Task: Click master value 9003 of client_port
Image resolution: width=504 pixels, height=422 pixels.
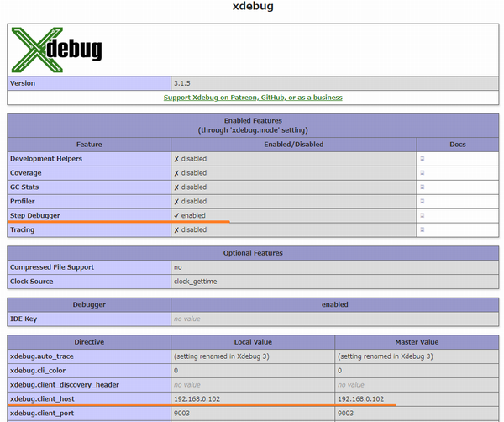Action: coord(345,414)
